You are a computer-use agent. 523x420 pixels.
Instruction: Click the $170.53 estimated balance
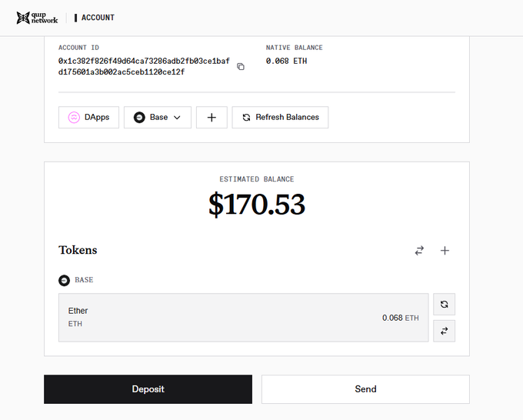[x=257, y=204]
